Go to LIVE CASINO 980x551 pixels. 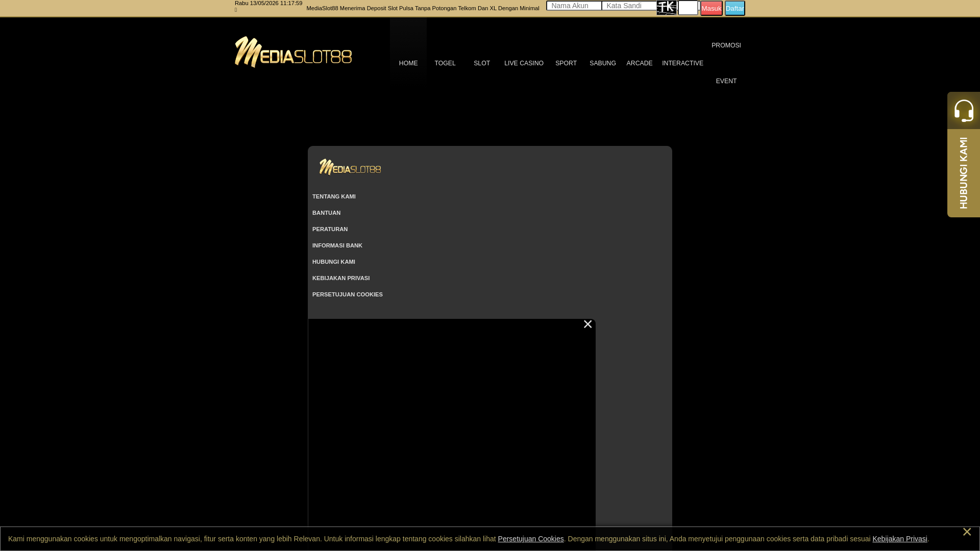[524, 63]
